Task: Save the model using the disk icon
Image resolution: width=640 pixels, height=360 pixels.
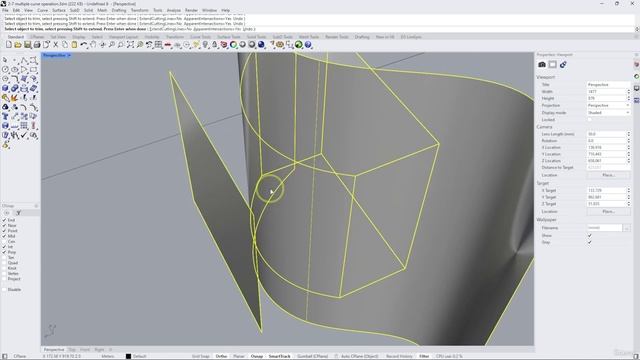Action: coord(27,44)
